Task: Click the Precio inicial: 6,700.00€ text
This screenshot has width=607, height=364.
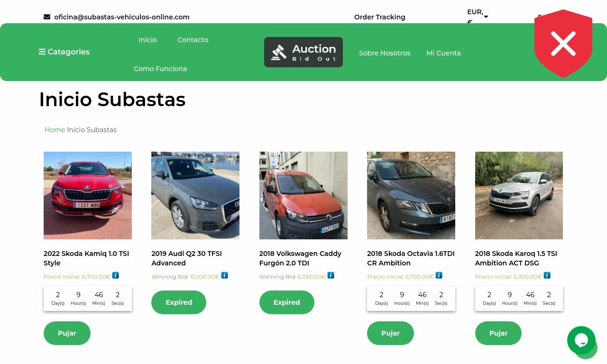Action: click(77, 277)
